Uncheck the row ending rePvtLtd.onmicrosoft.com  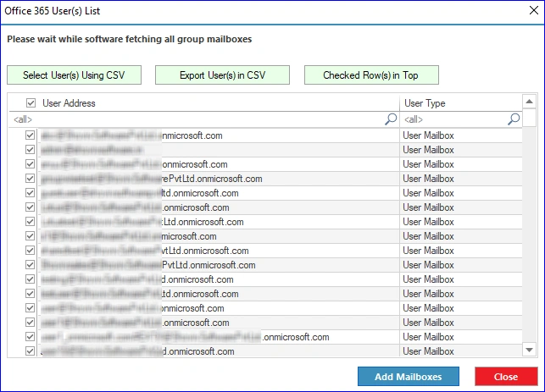pos(31,179)
